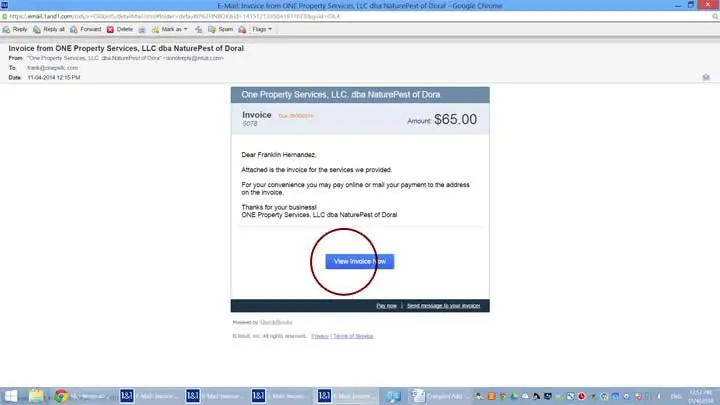Mark the email as Spam
The height and width of the screenshot is (405, 720).
click(x=220, y=29)
